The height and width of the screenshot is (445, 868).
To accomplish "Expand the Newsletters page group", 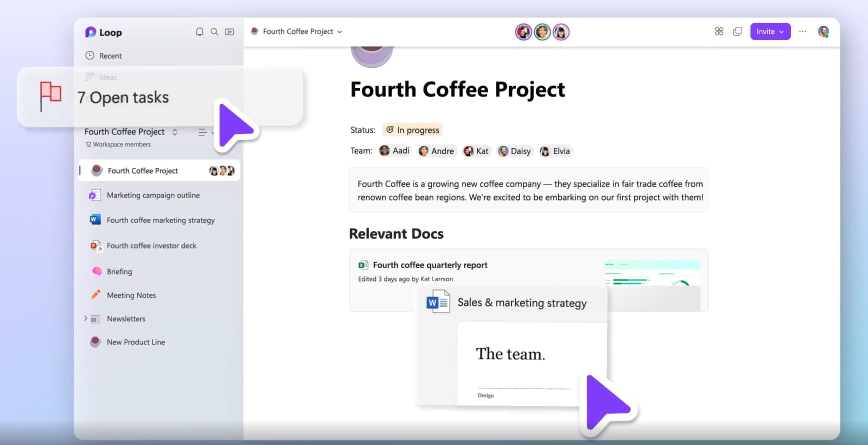I will [85, 318].
